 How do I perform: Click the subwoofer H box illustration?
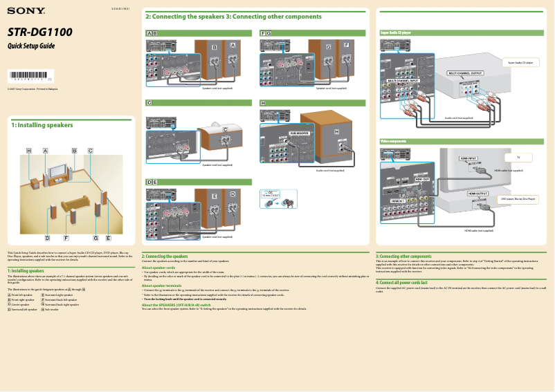click(x=337, y=142)
